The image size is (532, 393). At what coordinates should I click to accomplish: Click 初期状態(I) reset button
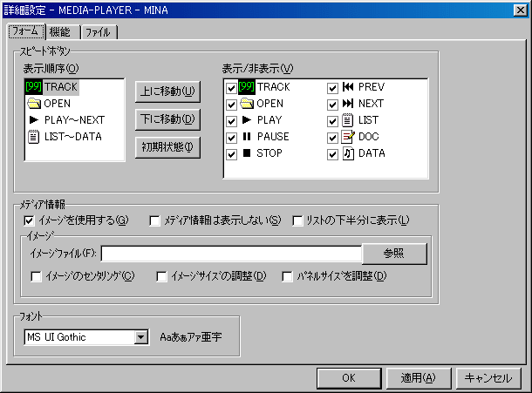click(x=167, y=147)
